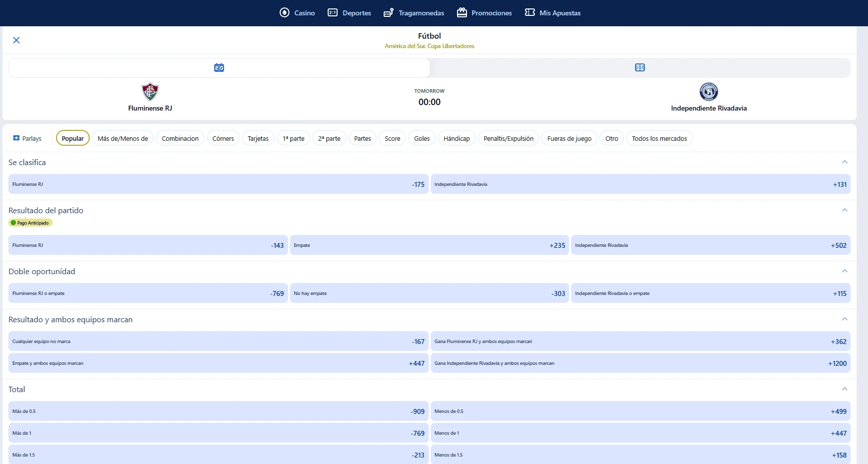This screenshot has width=868, height=464.
Task: Open Mis Apuestas in the top navigation
Action: 553,13
